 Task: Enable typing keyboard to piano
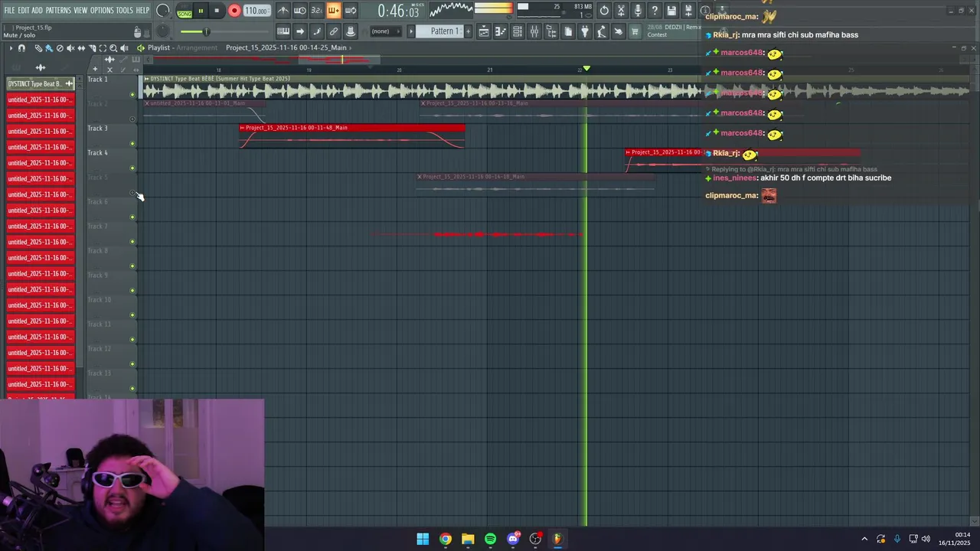click(x=283, y=31)
